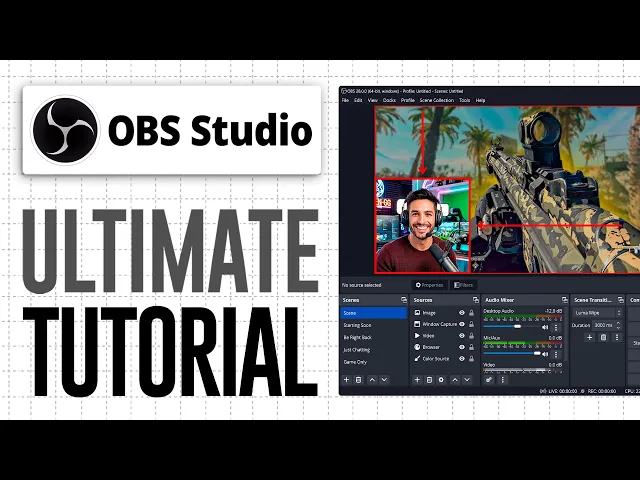
Task: Select the Image source icon
Action: 417,313
